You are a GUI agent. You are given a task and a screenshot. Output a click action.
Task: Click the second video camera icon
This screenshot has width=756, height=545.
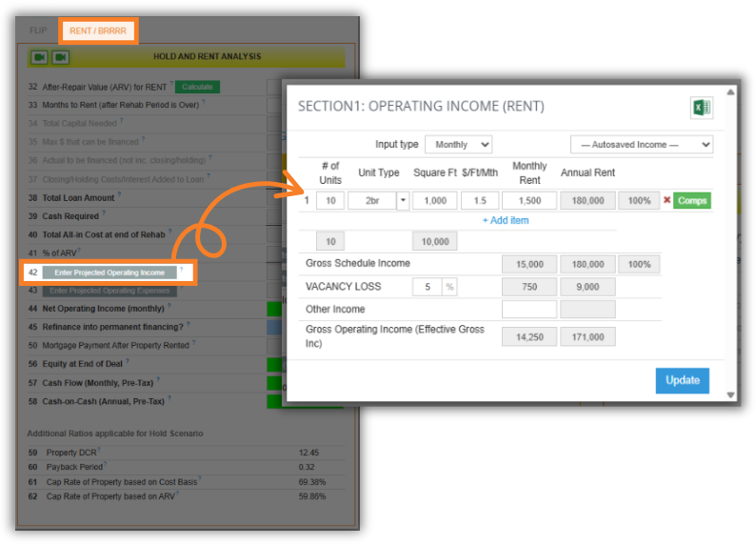click(60, 57)
